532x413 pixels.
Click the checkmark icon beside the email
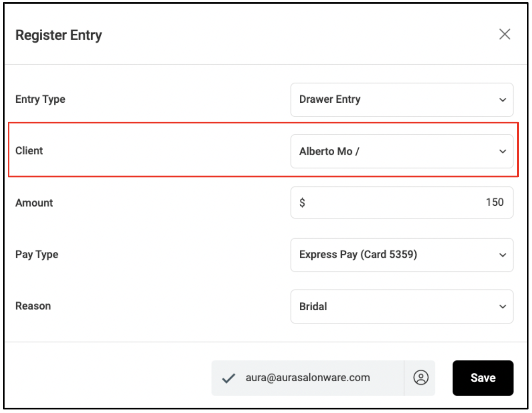(x=228, y=378)
